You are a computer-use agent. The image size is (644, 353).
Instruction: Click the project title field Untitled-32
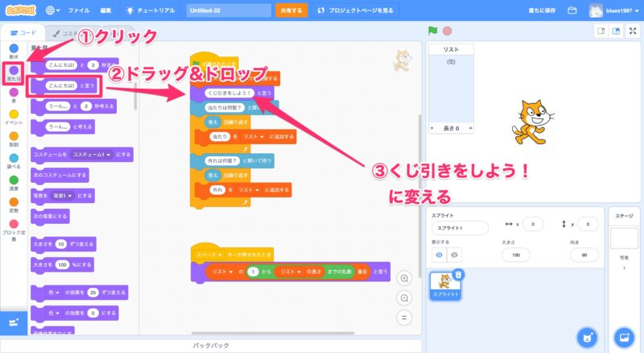click(228, 11)
